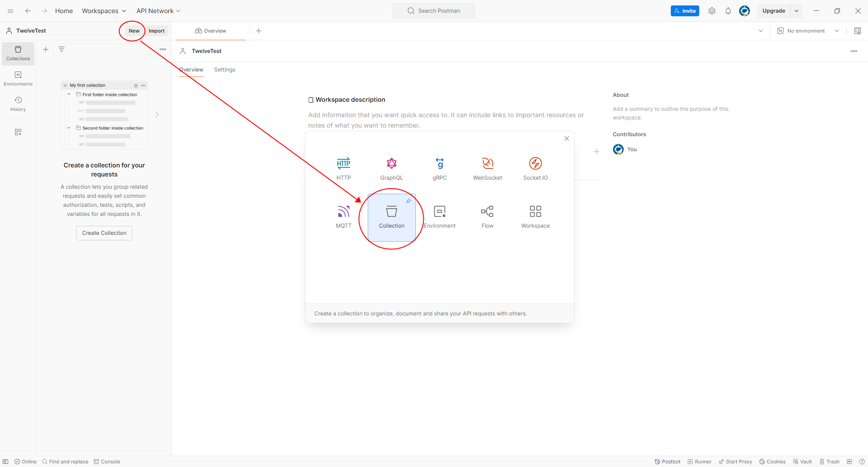Create a new Collection from dialog
Screen dimensions: 868x467
coord(392,217)
